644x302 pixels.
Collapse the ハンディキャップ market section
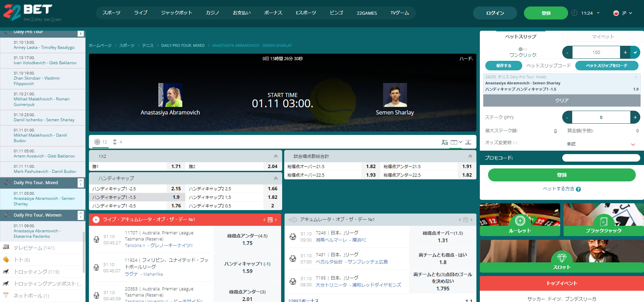pyautogui.click(x=276, y=178)
